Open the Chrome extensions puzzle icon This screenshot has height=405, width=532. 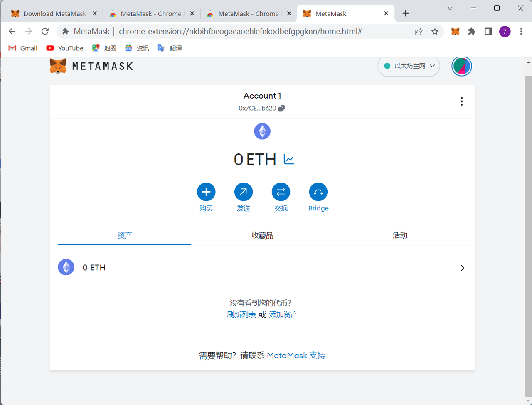coord(472,32)
